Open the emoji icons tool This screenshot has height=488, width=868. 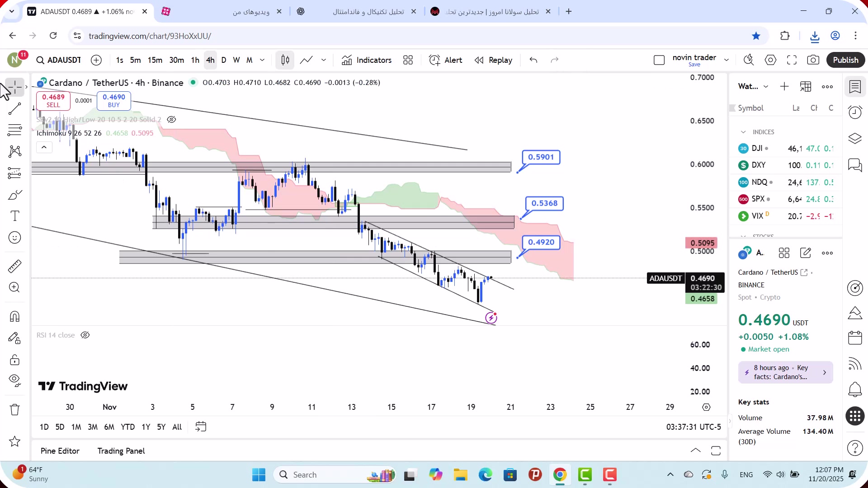[15, 238]
